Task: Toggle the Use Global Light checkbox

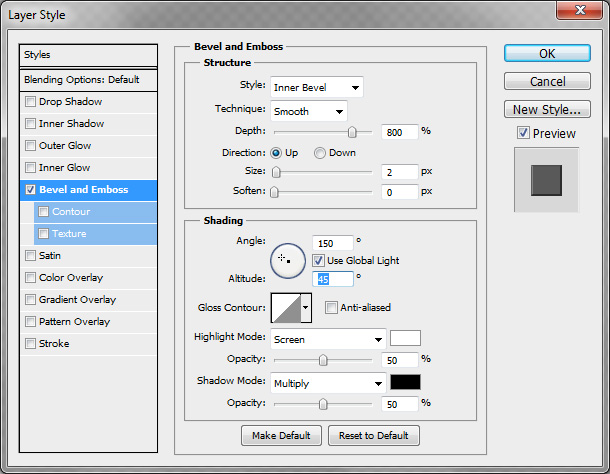Action: 318,260
